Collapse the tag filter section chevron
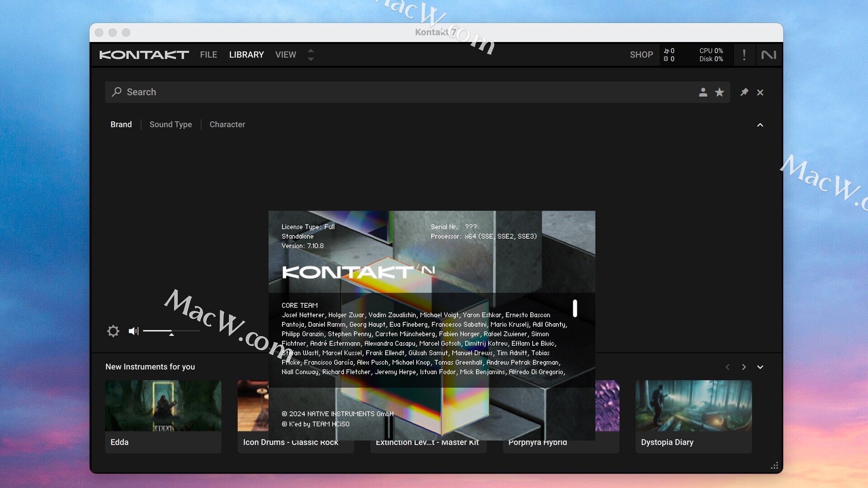Screen dimensions: 868x488 coord(760,125)
